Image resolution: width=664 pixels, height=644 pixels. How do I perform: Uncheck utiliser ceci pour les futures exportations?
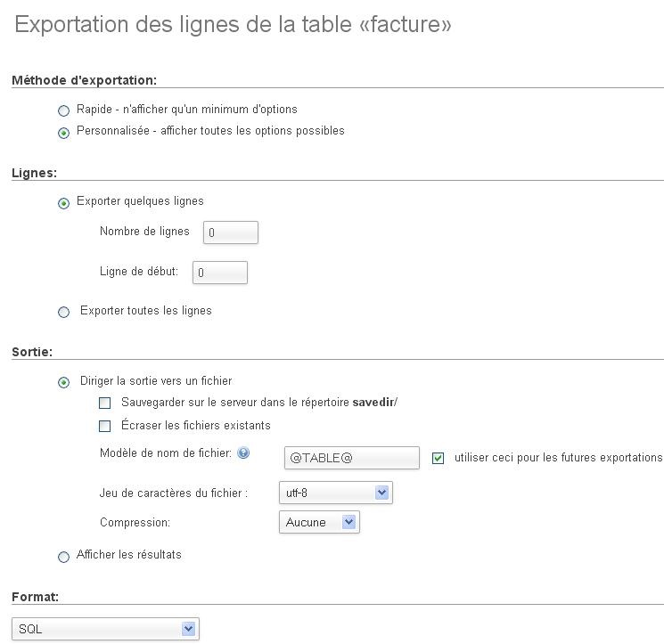438,458
